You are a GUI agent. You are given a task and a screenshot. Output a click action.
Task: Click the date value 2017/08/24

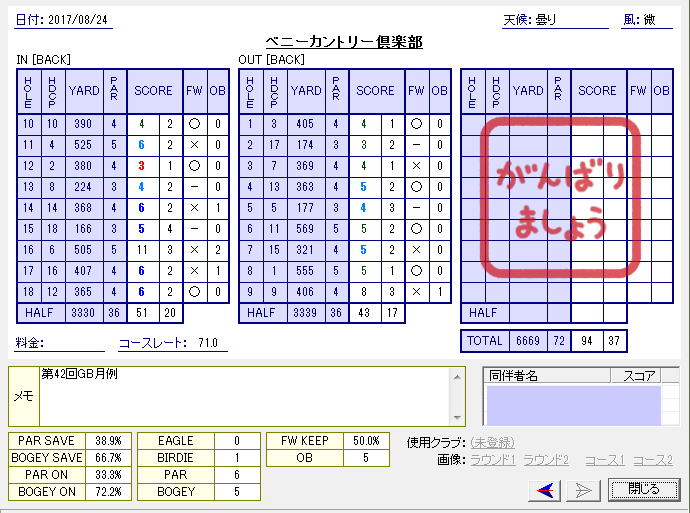tap(77, 20)
